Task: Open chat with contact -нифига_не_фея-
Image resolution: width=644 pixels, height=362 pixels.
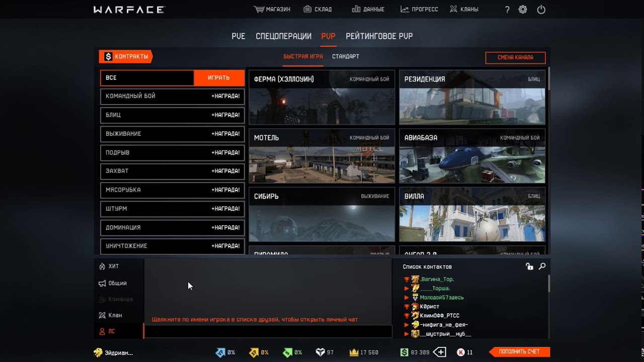Action: pyautogui.click(x=444, y=325)
